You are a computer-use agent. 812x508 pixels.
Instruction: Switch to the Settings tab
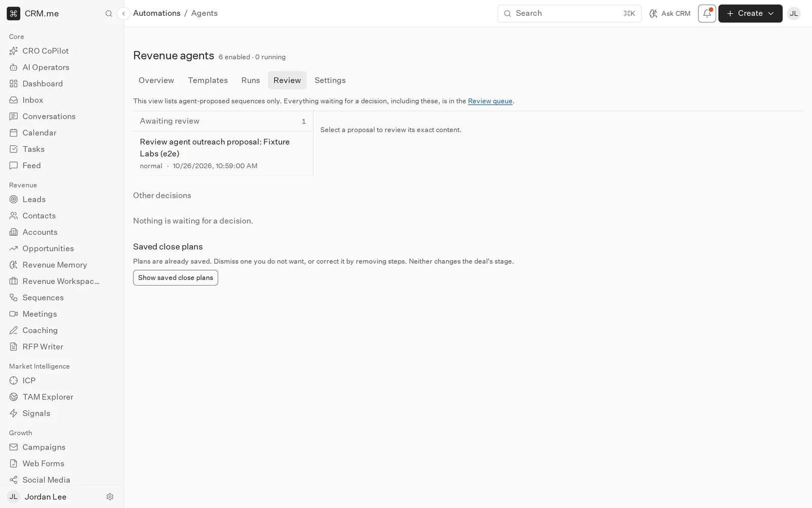pos(330,80)
